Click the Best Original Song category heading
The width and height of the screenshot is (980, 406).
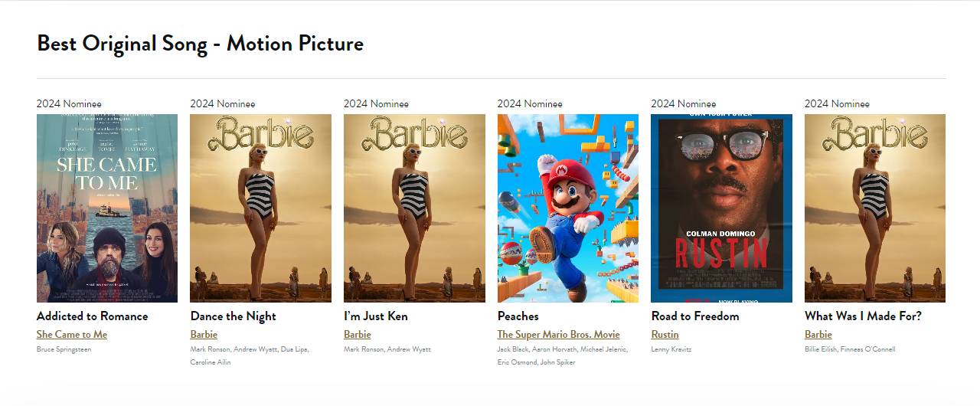[x=200, y=44]
